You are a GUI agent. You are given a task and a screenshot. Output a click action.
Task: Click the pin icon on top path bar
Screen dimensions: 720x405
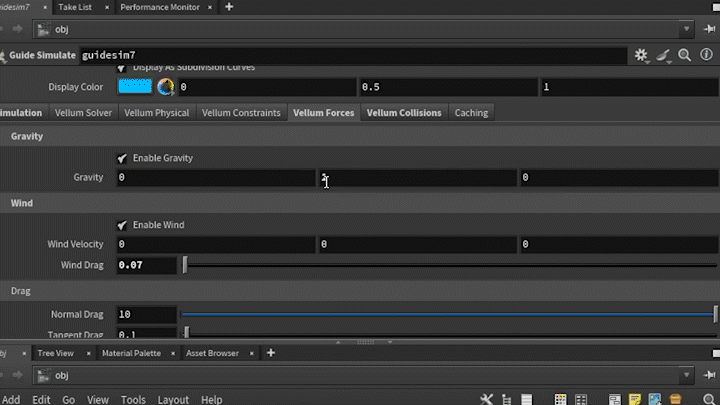(708, 29)
